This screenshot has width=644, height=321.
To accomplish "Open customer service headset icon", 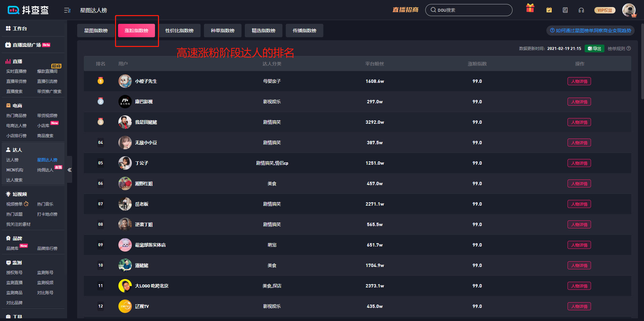I will point(581,10).
